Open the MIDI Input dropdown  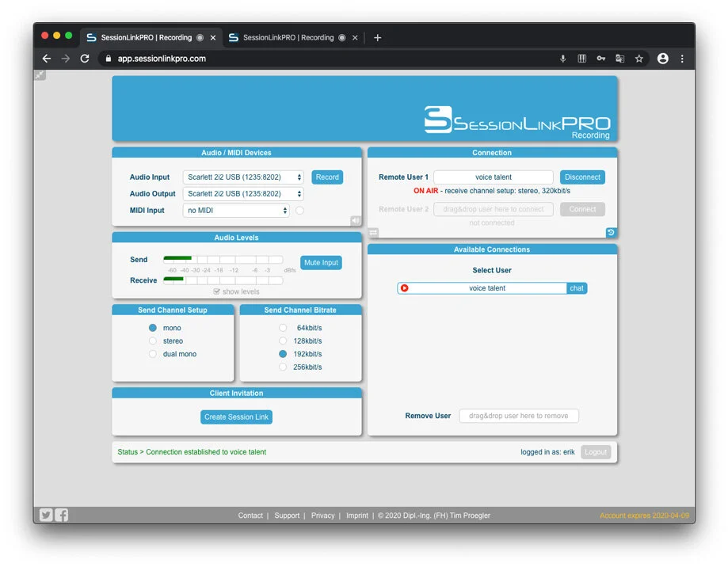(235, 210)
